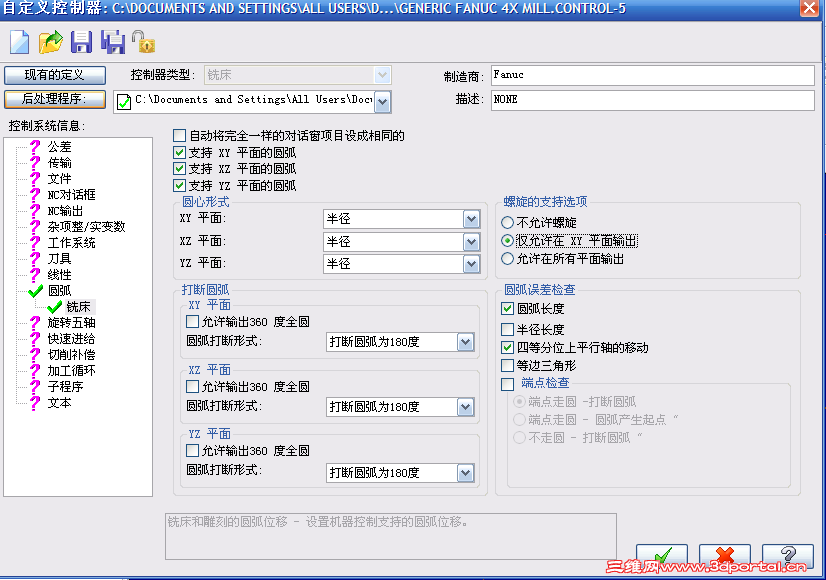
Task: Select 线性 in the tree
Action: [59, 274]
